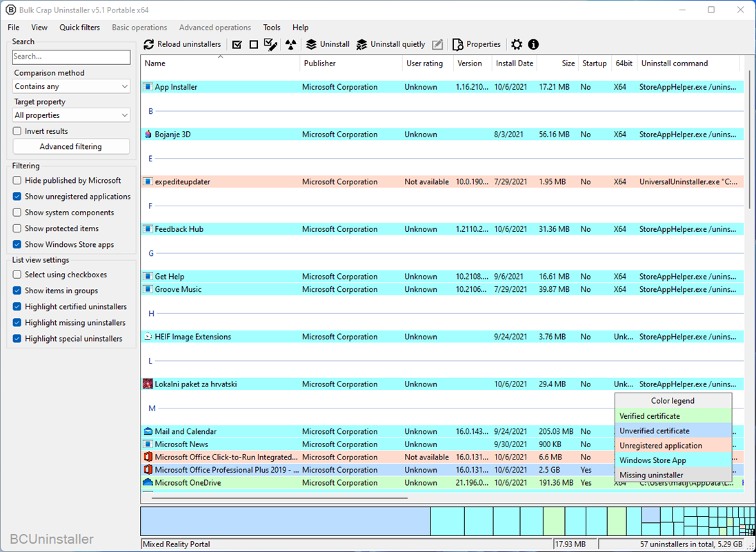Click the Get Help row icon

tap(148, 277)
